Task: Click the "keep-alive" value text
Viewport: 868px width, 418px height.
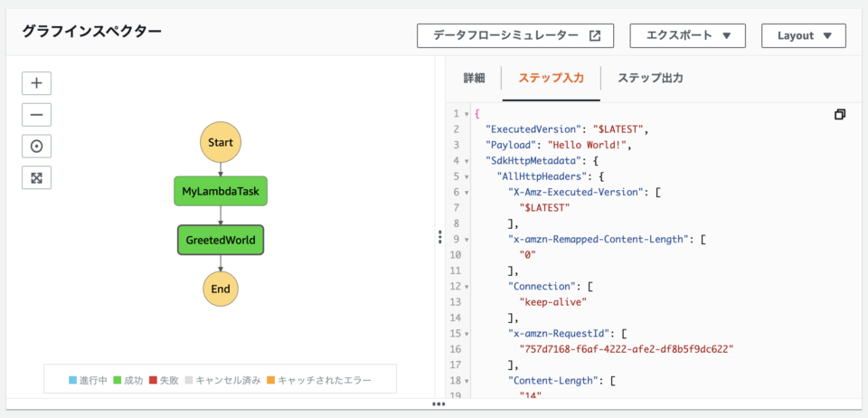Action: 552,302
